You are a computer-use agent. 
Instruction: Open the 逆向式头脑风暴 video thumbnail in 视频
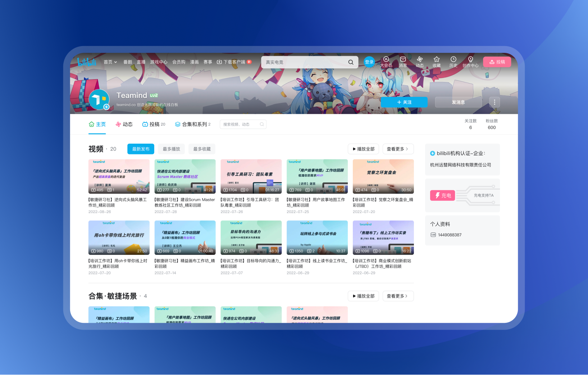pyautogui.click(x=119, y=176)
